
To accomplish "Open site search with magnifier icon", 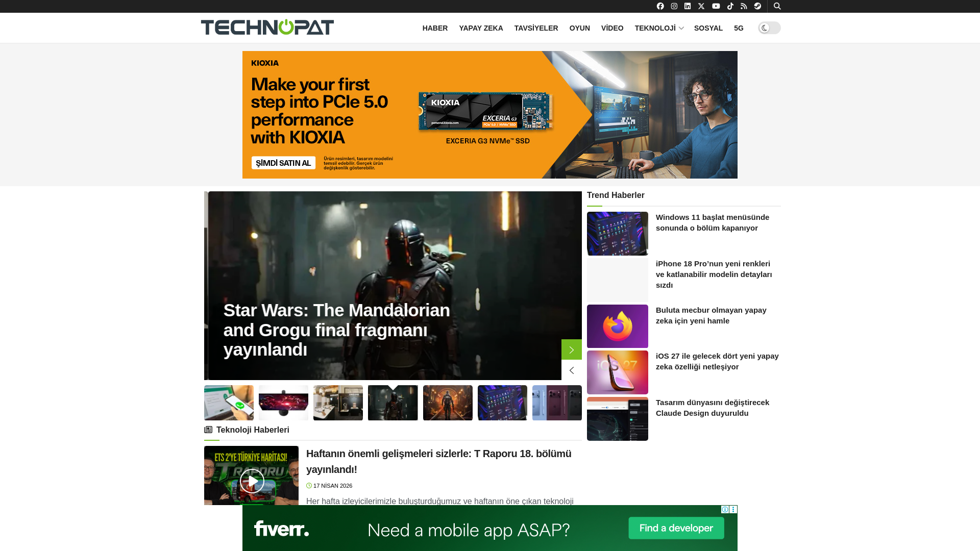I will (x=777, y=6).
